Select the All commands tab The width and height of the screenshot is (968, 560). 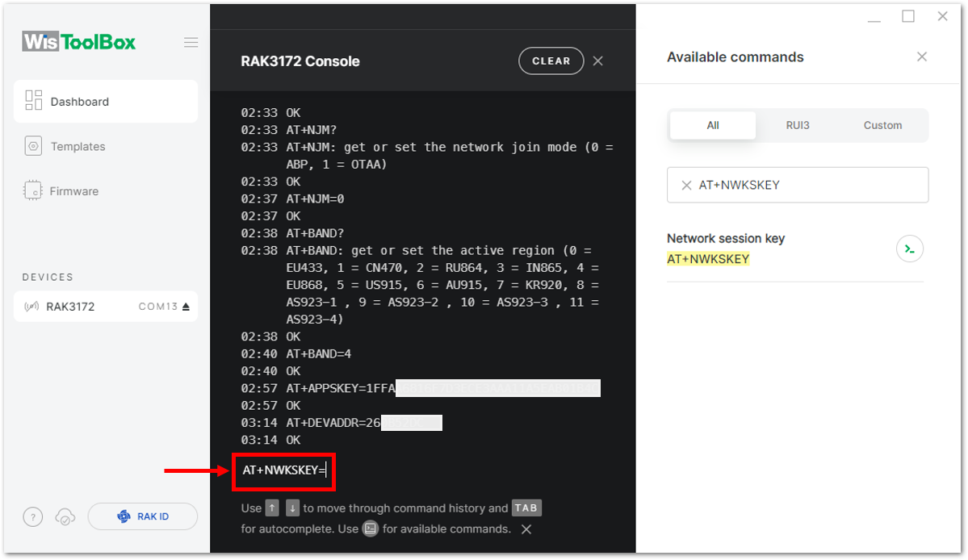pos(712,125)
